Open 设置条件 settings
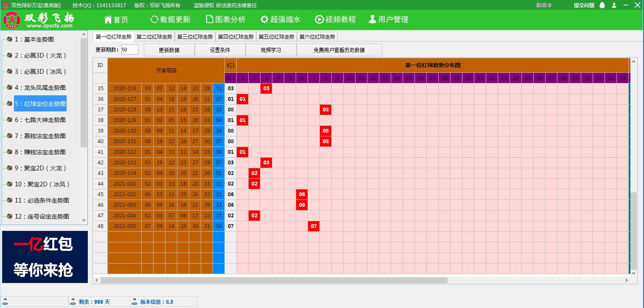The width and height of the screenshot is (644, 308). pos(219,50)
